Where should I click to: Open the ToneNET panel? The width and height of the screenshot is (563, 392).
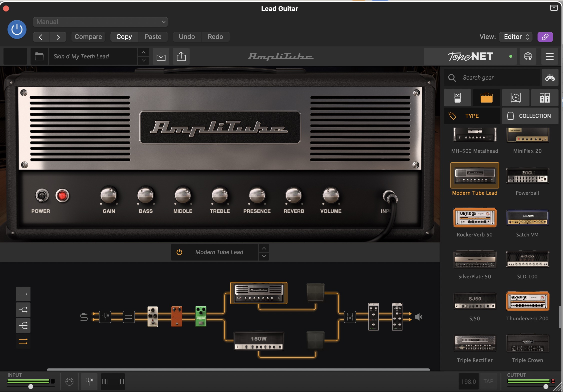pyautogui.click(x=470, y=56)
